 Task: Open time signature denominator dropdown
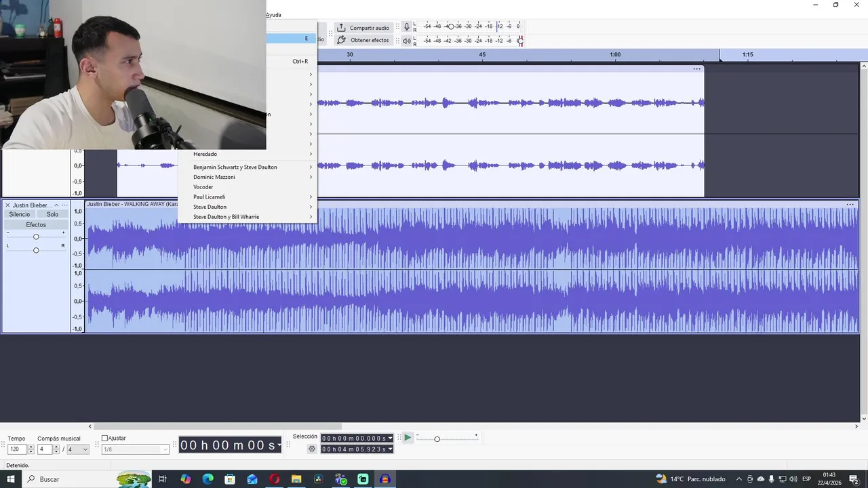coord(78,449)
